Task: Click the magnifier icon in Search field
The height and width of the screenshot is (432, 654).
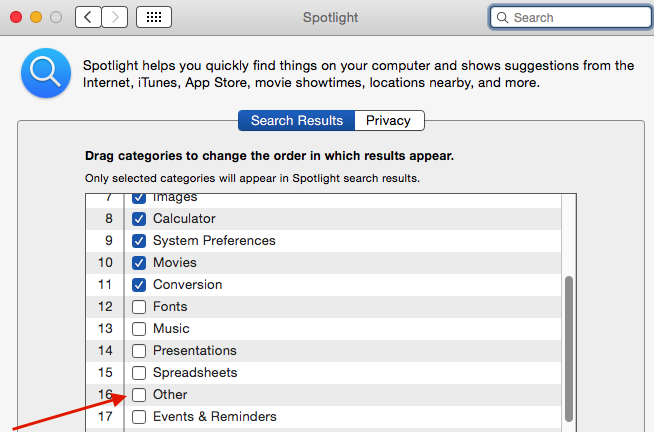Action: point(502,18)
